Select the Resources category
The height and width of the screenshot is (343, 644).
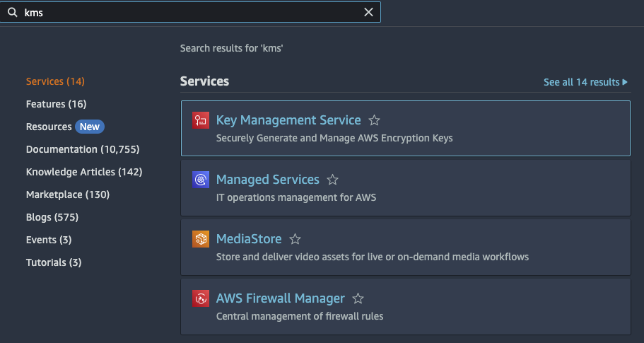click(x=49, y=127)
